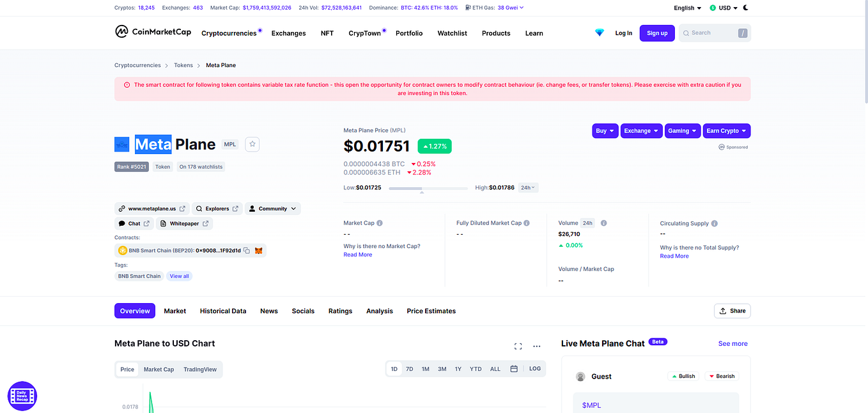This screenshot has width=868, height=413.
Task: Select 1M chart range
Action: point(426,369)
